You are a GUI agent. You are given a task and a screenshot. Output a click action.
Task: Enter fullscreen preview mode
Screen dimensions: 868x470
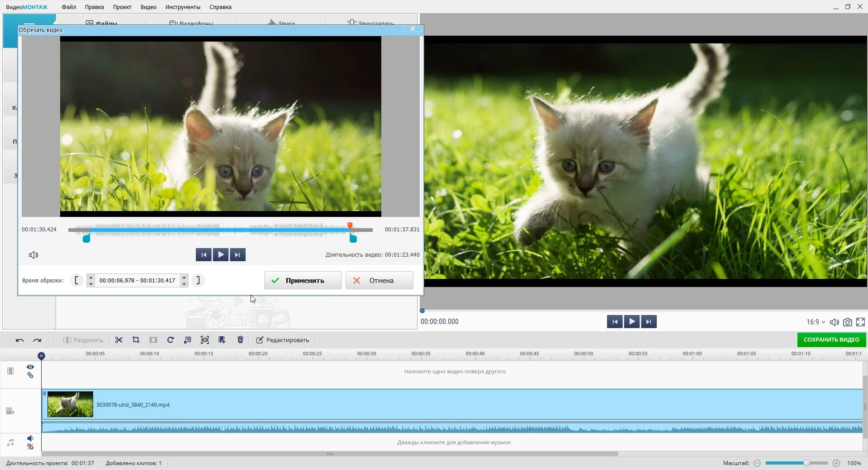pos(860,322)
